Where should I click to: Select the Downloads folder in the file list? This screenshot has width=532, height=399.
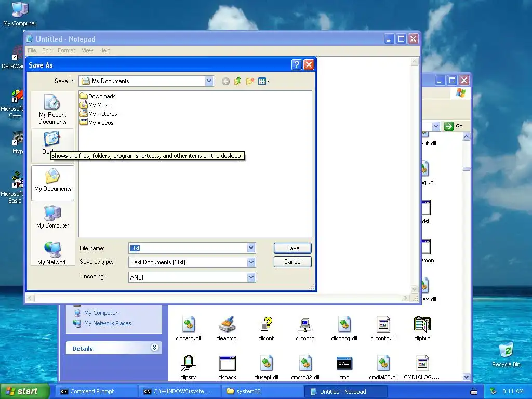click(x=98, y=96)
